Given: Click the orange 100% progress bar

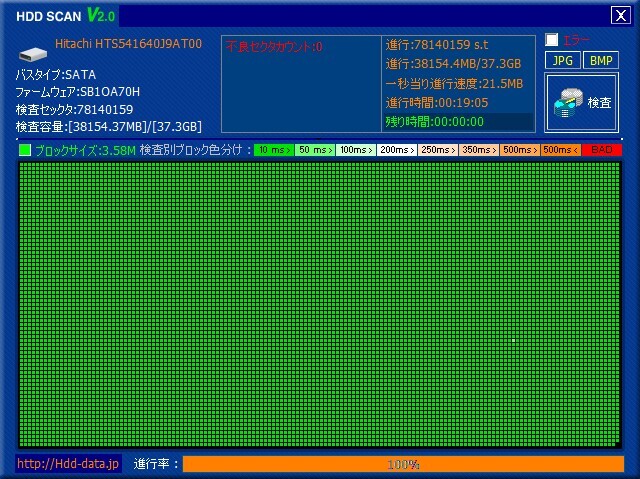Looking at the screenshot, I should tap(403, 464).
